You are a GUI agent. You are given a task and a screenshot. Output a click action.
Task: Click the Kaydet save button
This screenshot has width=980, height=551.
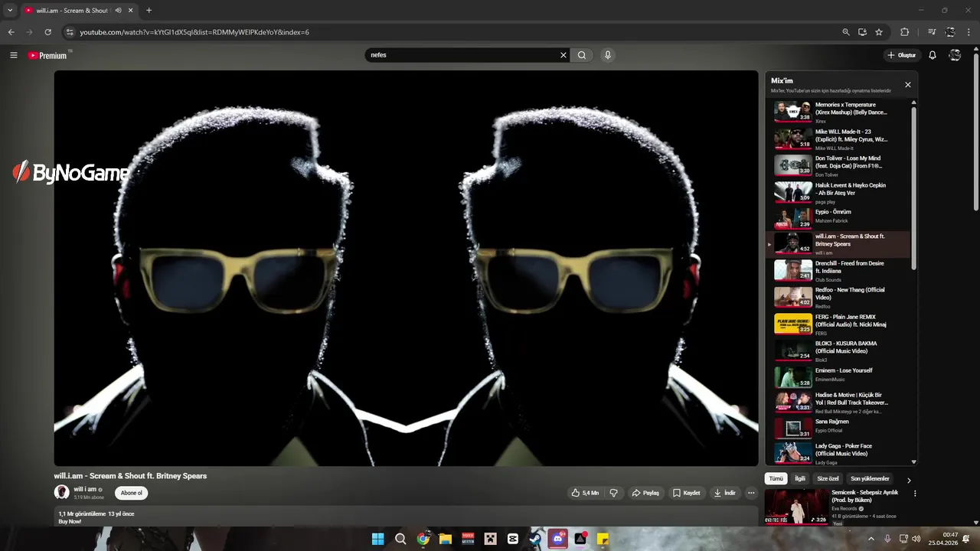686,493
